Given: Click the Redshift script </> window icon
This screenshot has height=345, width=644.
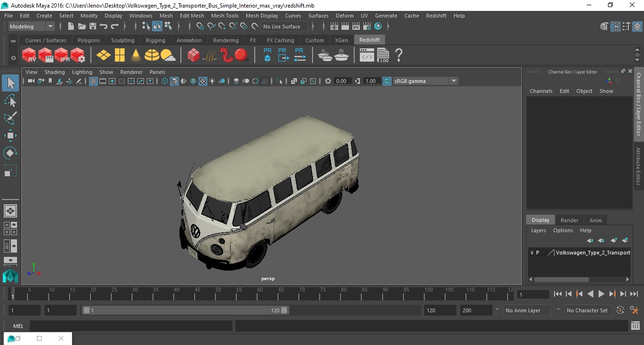Looking at the screenshot, I should pos(367,56).
